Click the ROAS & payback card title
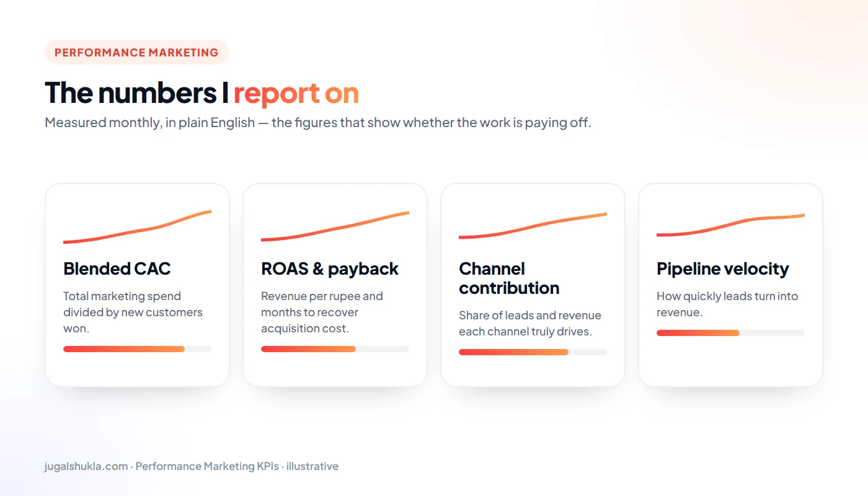This screenshot has width=868, height=496. pos(330,268)
